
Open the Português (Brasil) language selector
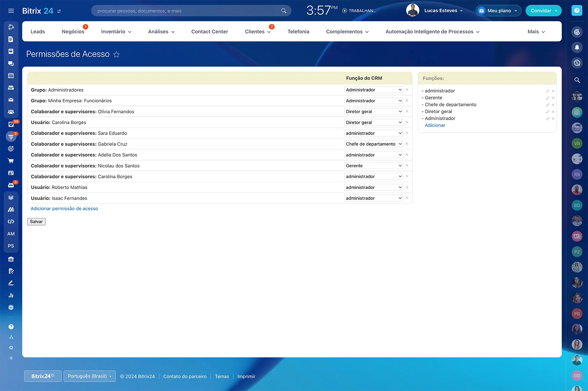pyautogui.click(x=89, y=376)
